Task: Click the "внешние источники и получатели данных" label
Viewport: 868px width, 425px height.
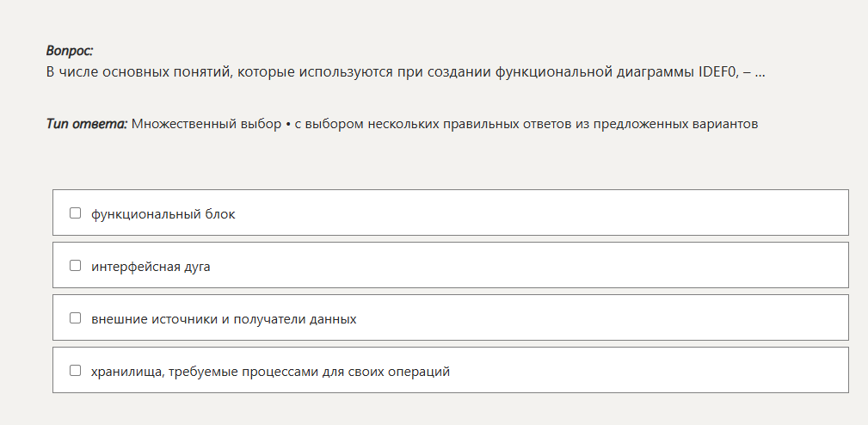Action: point(224,319)
